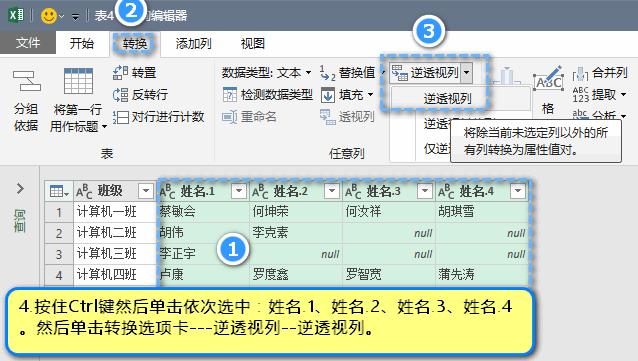Click cell 何坤荣
638x361 pixels.
[296, 212]
